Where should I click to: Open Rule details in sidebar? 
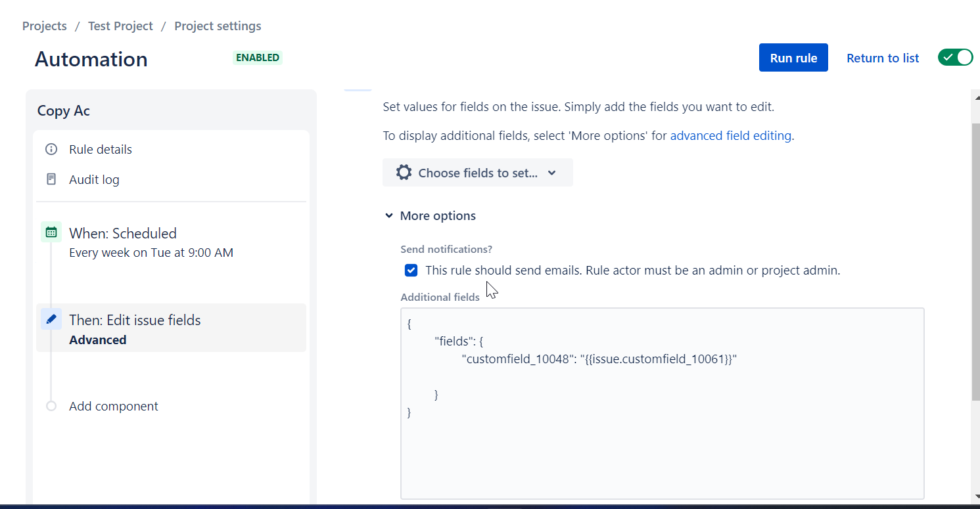101,150
